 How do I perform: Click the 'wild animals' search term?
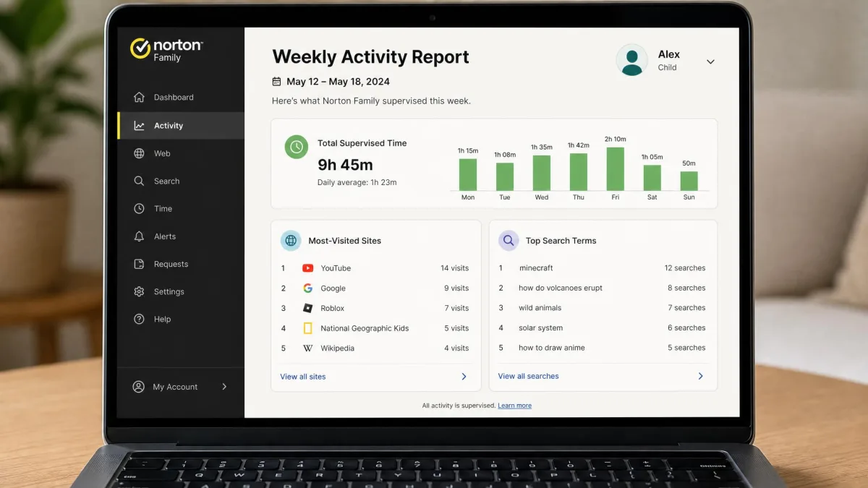click(540, 308)
